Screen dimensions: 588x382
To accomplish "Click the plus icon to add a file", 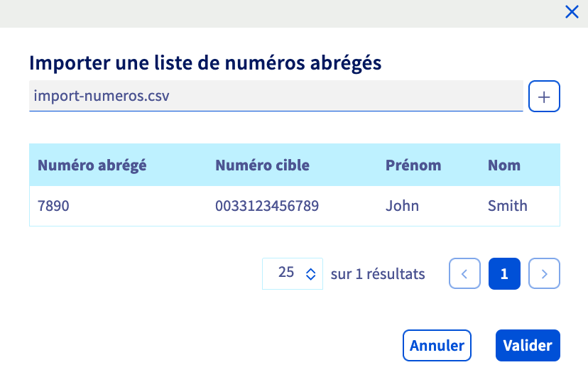I will point(544,97).
